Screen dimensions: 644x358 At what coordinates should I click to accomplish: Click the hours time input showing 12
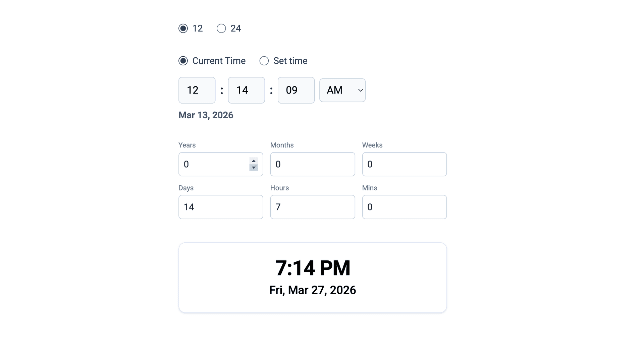(197, 90)
